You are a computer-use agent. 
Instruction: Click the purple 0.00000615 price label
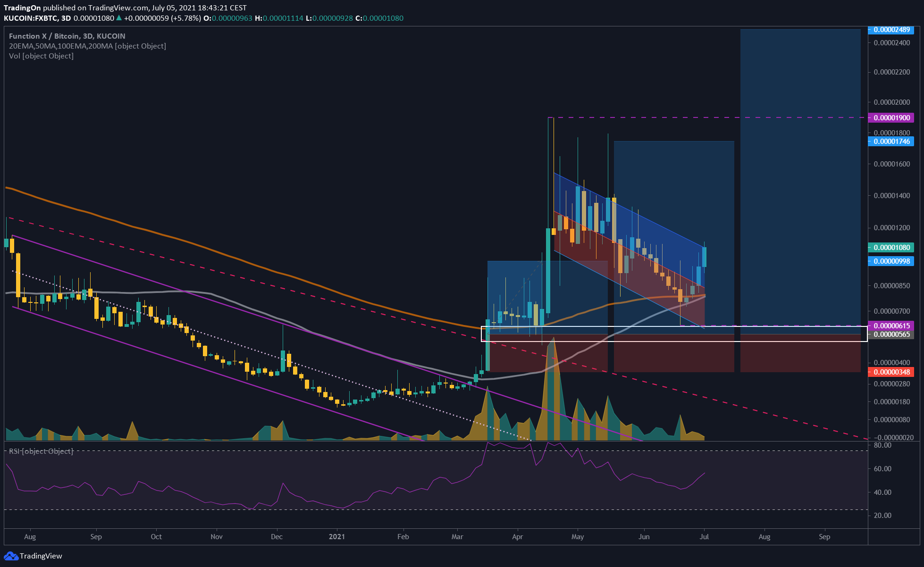pos(891,325)
